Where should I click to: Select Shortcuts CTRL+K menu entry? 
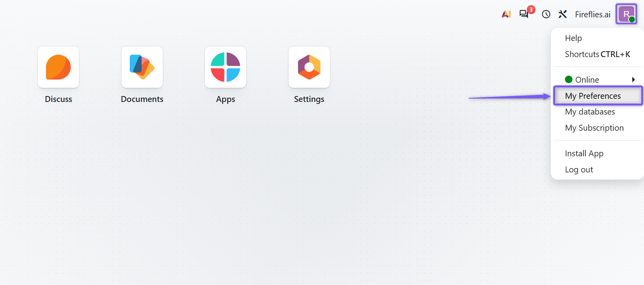(597, 54)
